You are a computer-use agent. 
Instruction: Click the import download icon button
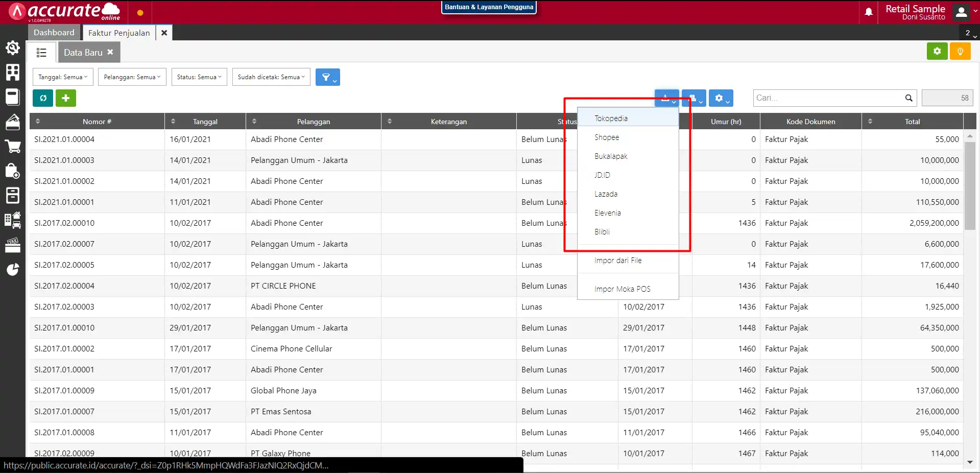(666, 98)
